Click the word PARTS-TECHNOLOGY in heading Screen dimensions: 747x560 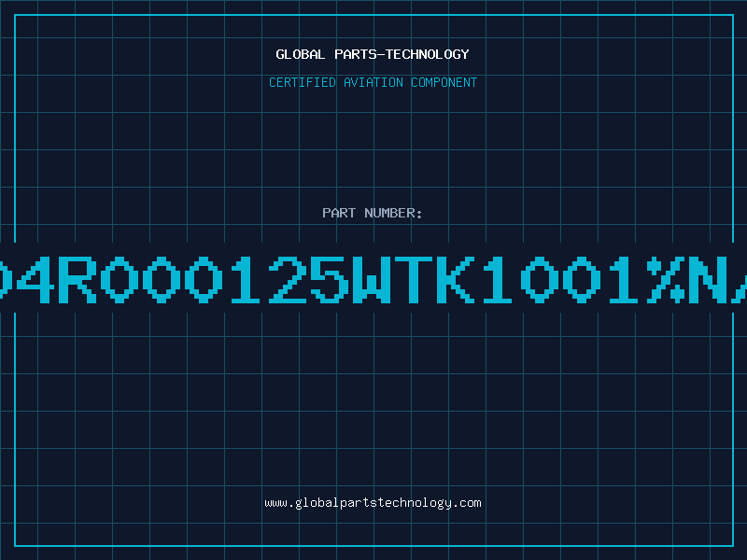tap(402, 54)
